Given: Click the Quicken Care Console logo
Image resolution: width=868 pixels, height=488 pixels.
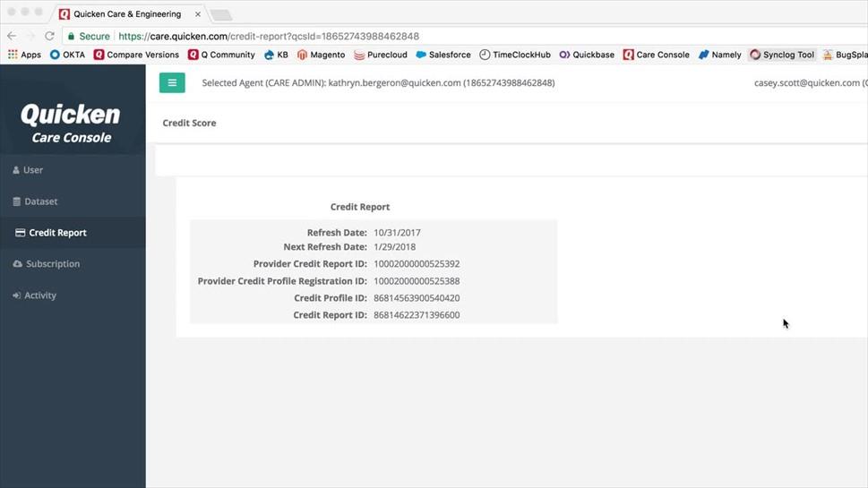Looking at the screenshot, I should 71,124.
